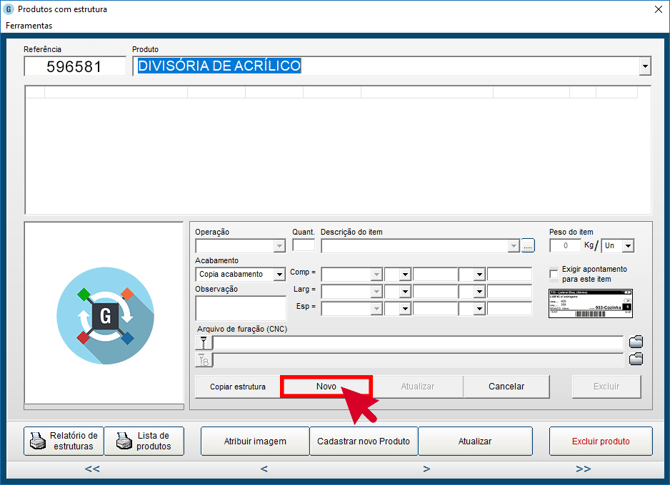Image resolution: width=670 pixels, height=485 pixels.
Task: Open the second Comp dropdown arrow
Action: pyautogui.click(x=405, y=274)
